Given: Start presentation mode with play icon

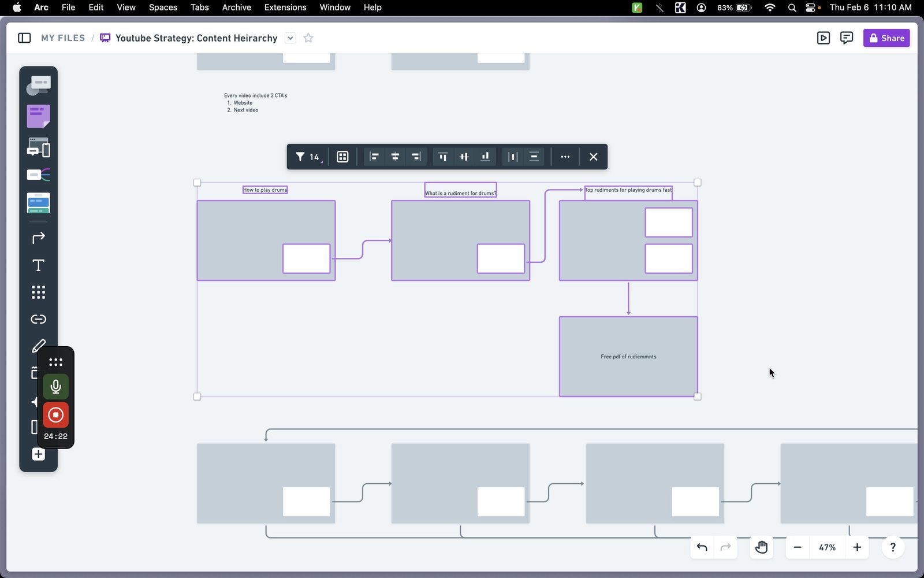Looking at the screenshot, I should coord(824,38).
